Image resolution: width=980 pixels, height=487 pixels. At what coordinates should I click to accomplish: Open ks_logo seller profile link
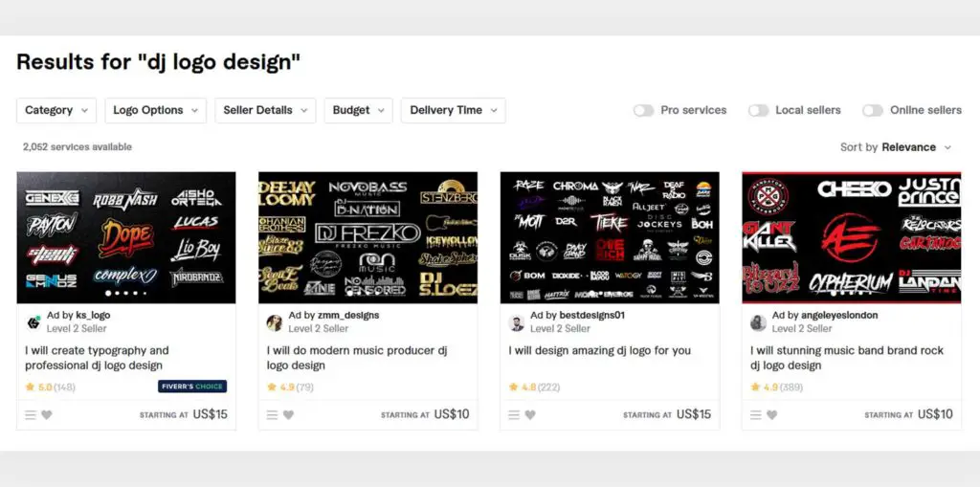click(x=93, y=315)
